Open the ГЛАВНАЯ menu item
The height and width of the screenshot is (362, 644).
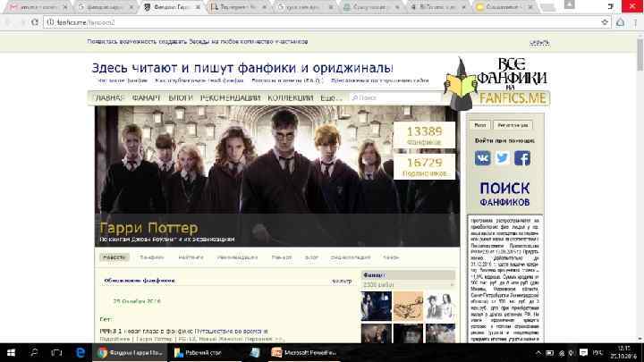pyautogui.click(x=109, y=97)
